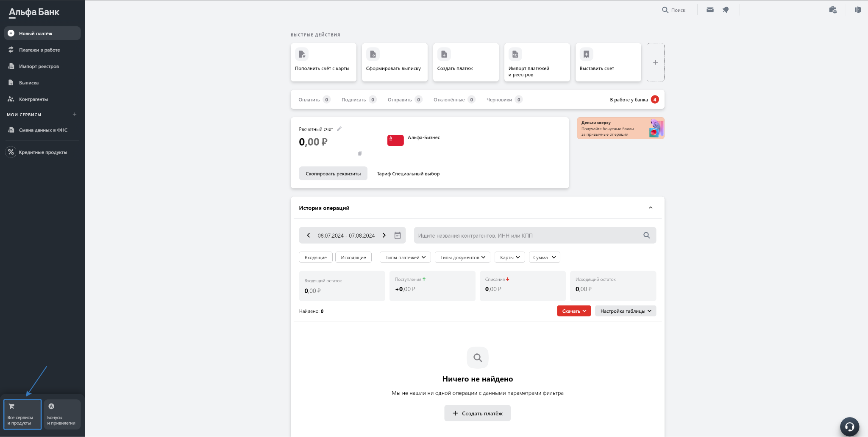This screenshot has height=437, width=868.
Task: Toggle the Исходящие filter
Action: point(353,258)
